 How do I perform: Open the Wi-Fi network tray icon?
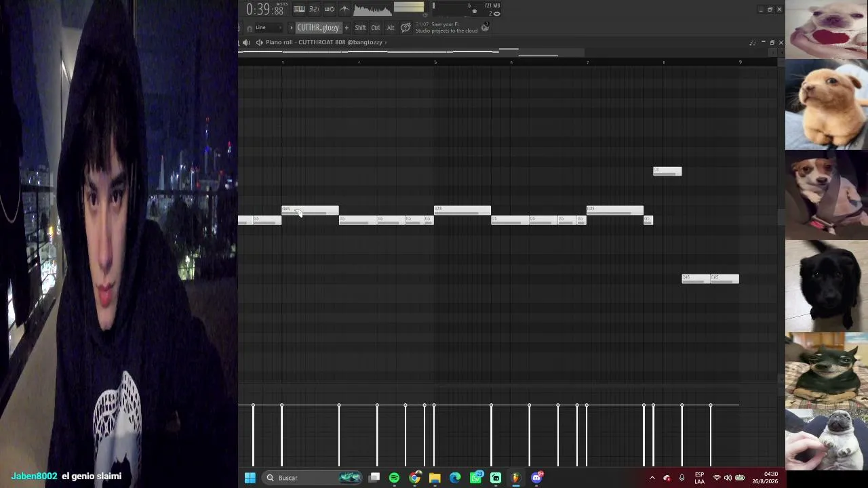[717, 478]
